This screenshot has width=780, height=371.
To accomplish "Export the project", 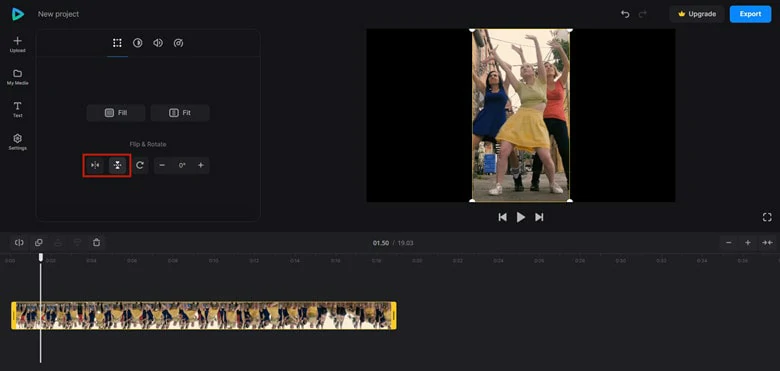I will 750,14.
